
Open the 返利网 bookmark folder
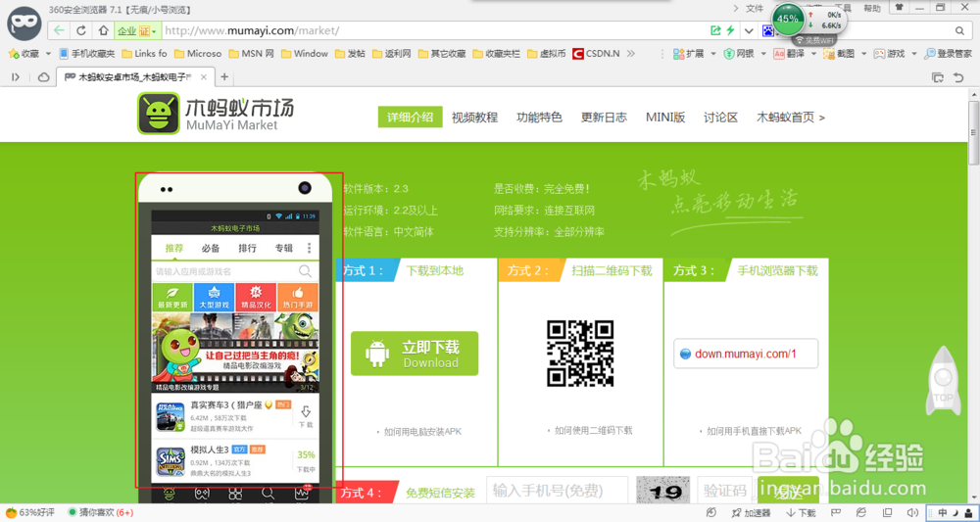(x=391, y=54)
